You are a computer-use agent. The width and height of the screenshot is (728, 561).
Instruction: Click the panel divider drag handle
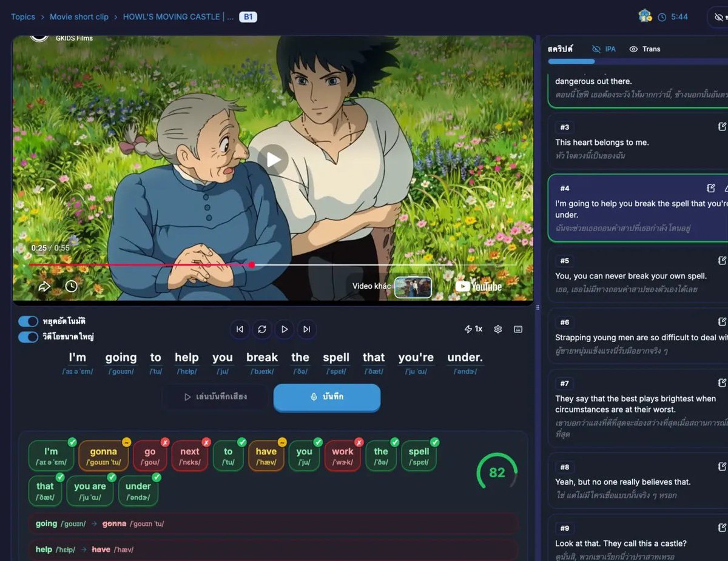[x=538, y=307]
